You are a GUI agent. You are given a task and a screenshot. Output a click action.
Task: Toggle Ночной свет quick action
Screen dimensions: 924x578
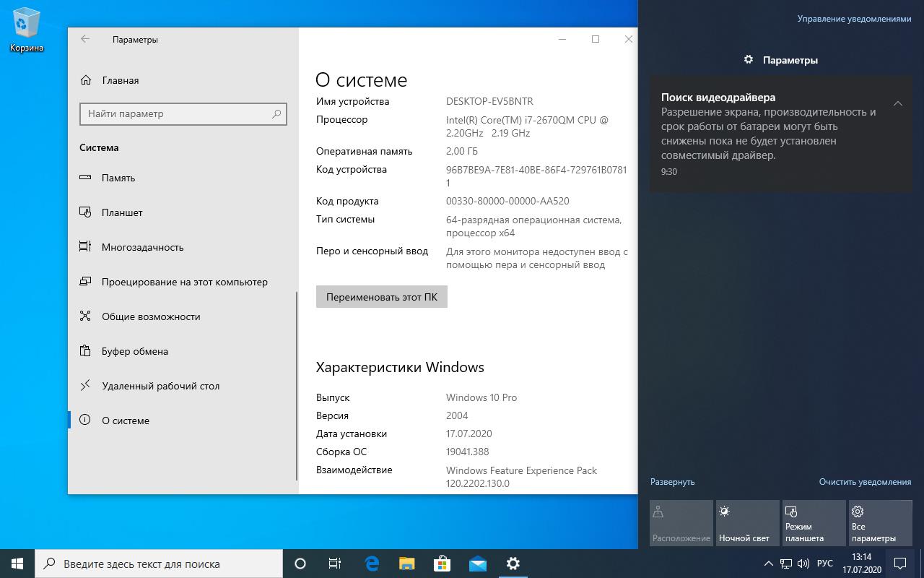[x=747, y=522]
